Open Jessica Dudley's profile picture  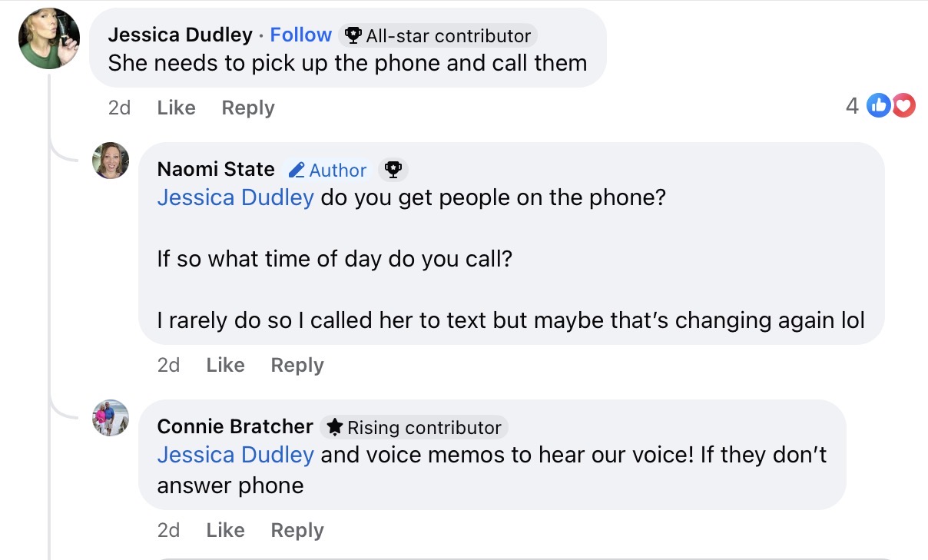(49, 38)
